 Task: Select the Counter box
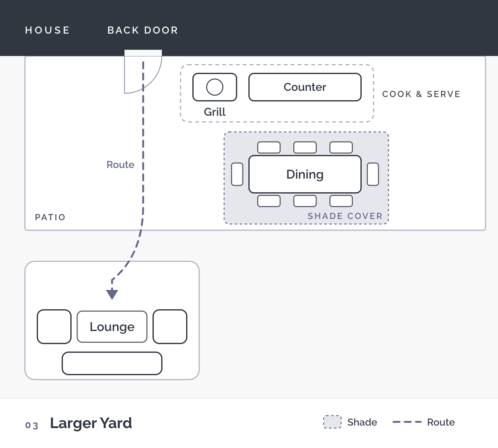(x=305, y=87)
